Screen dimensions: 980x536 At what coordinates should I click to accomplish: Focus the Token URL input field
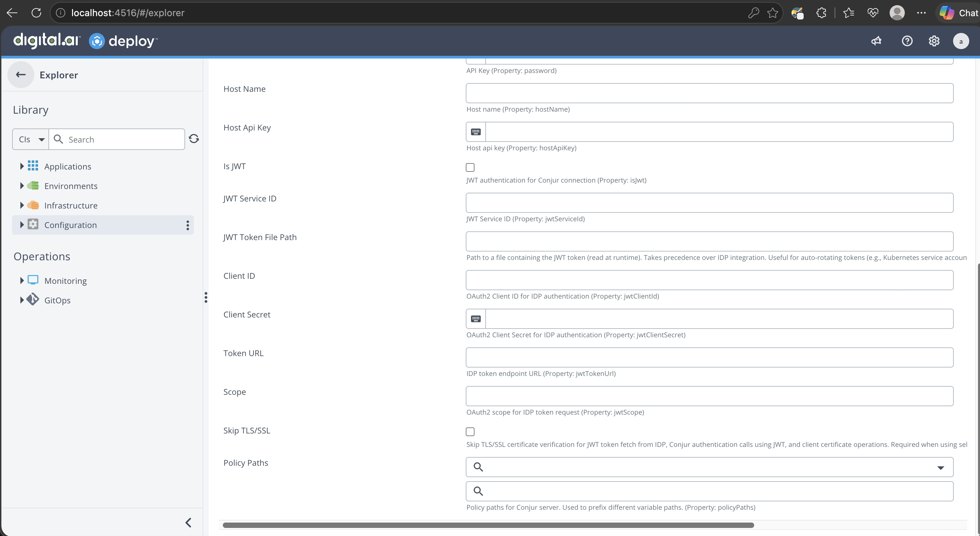(709, 357)
